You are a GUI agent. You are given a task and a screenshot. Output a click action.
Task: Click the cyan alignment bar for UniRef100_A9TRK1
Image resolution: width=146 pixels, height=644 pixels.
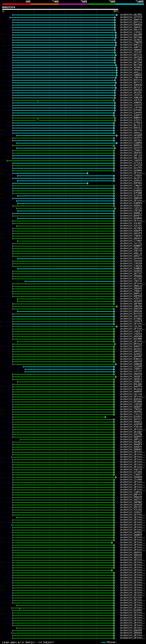(x=65, y=67)
